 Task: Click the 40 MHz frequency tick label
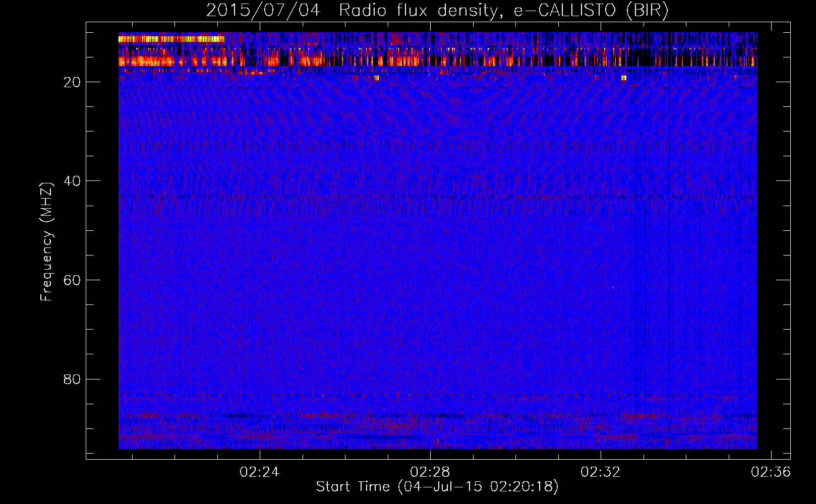pyautogui.click(x=72, y=181)
